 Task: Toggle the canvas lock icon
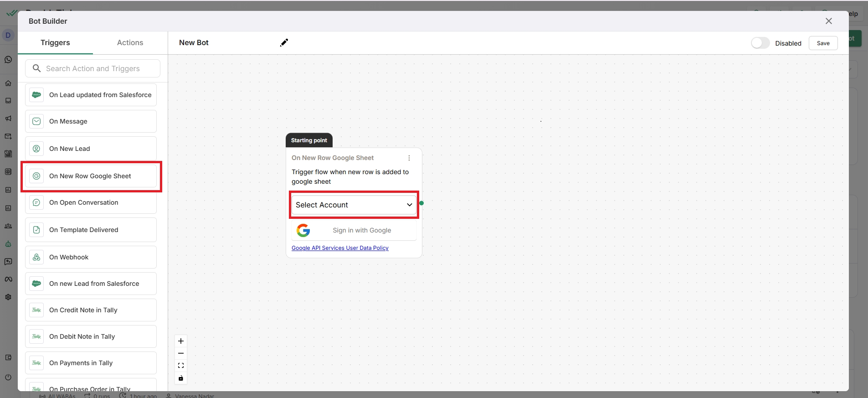pyautogui.click(x=181, y=378)
